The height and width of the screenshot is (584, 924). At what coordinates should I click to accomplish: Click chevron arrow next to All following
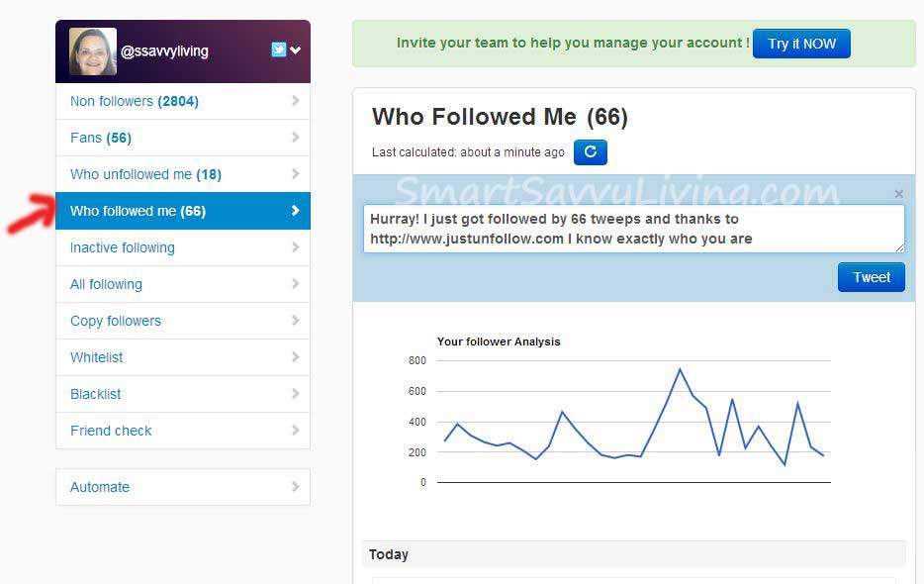[x=295, y=284]
